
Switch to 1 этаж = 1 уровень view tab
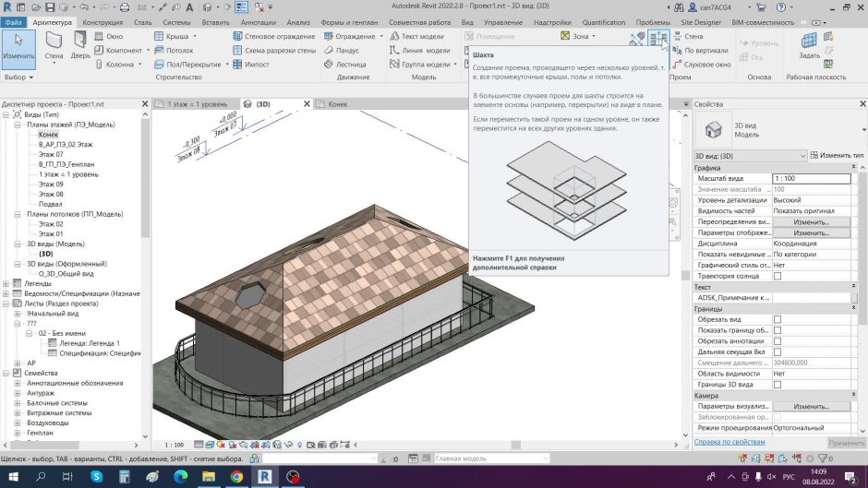[197, 104]
